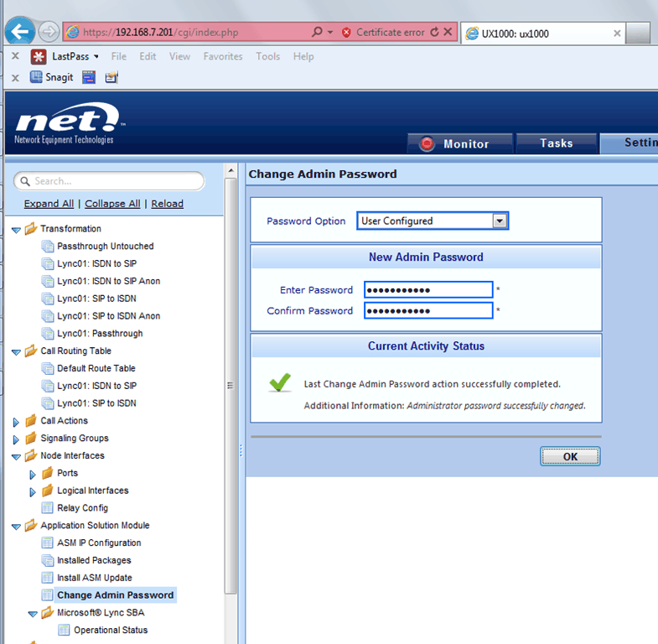
Task: Click the Enter Password field
Action: pyautogui.click(x=427, y=290)
